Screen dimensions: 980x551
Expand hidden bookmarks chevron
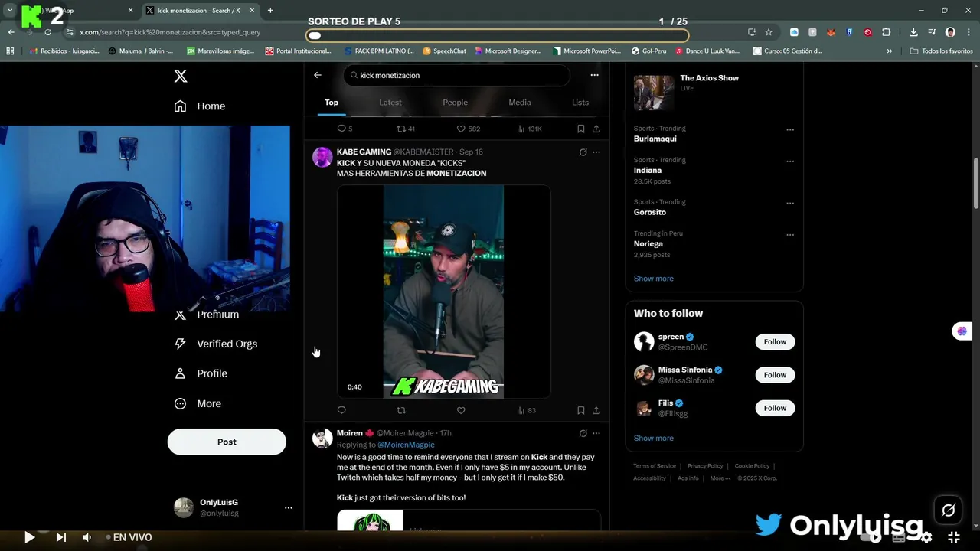[889, 51]
